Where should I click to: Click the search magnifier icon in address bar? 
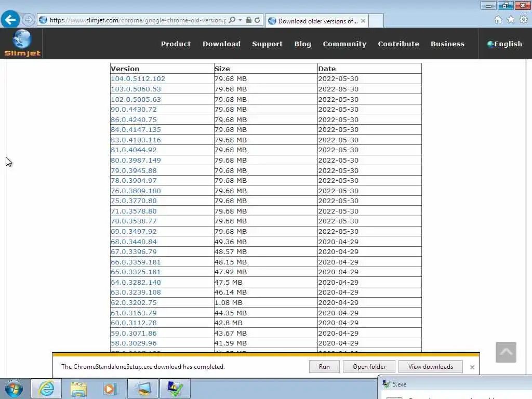[232, 20]
